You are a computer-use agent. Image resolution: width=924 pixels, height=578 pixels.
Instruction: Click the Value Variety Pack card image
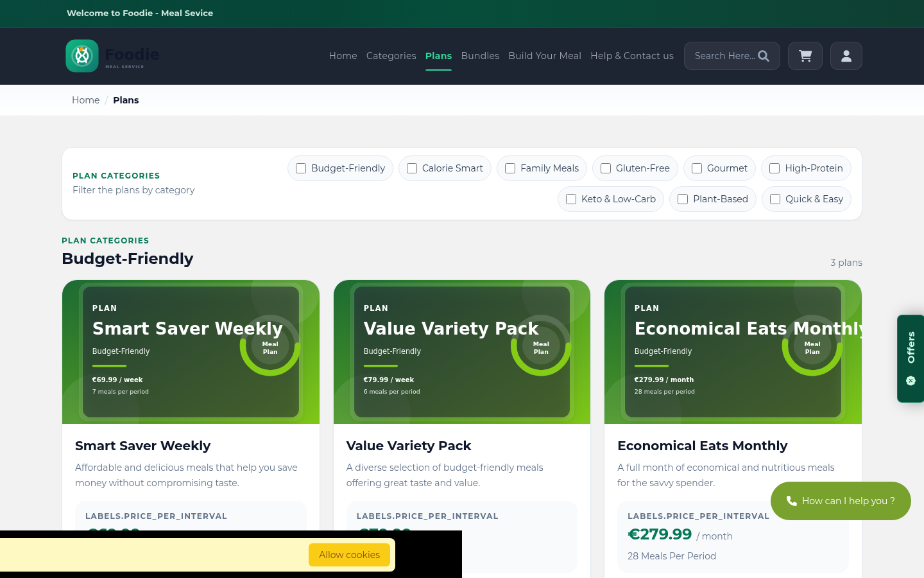coord(462,352)
